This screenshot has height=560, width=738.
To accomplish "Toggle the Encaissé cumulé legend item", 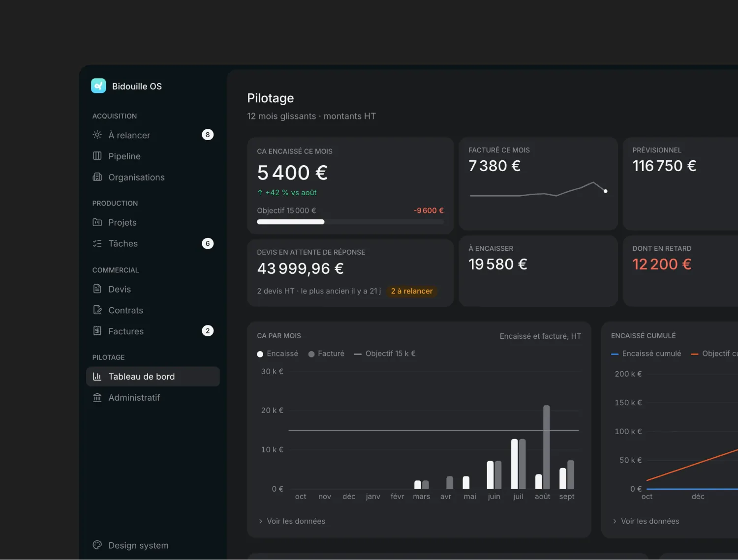I will 646,354.
